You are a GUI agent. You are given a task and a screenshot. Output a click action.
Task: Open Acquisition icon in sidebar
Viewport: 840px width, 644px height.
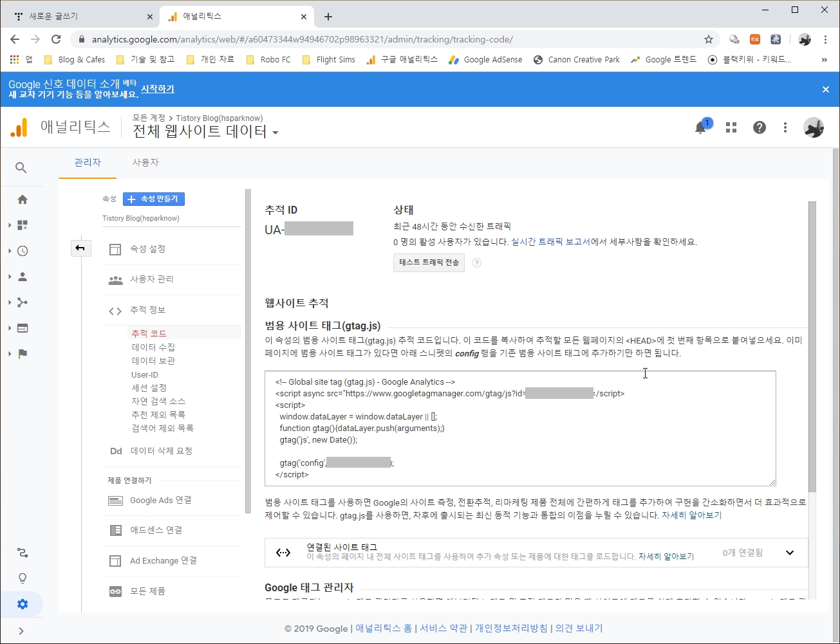[23, 302]
